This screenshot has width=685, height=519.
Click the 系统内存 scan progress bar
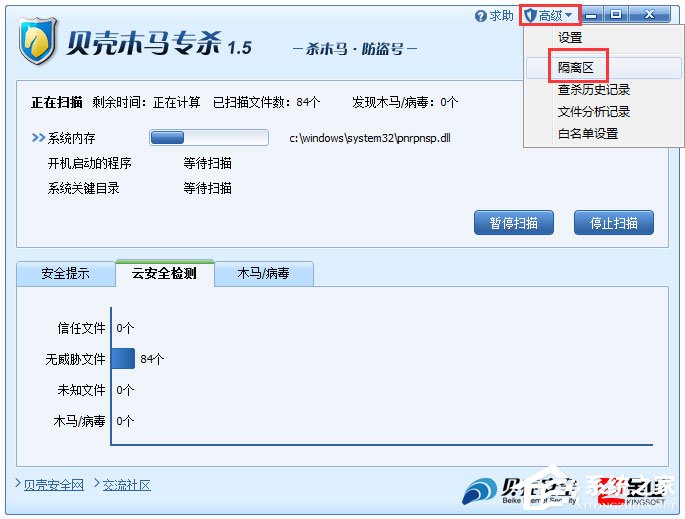point(209,138)
